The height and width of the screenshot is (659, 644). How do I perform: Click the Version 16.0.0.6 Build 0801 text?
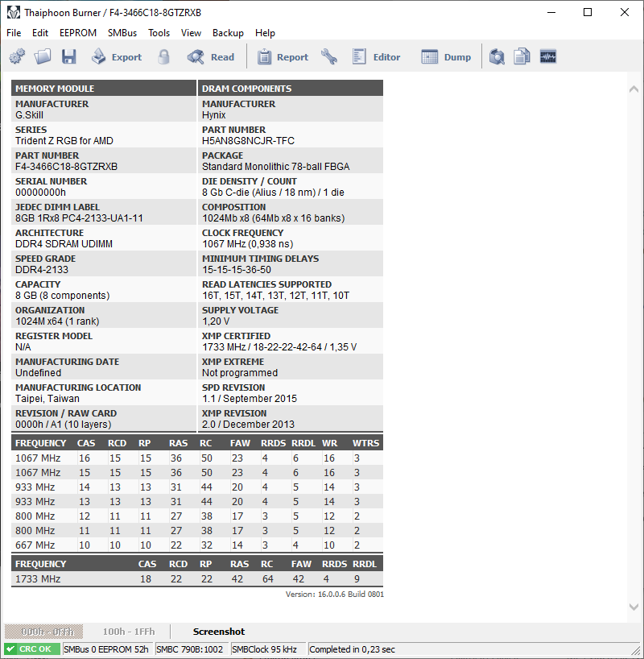point(335,595)
